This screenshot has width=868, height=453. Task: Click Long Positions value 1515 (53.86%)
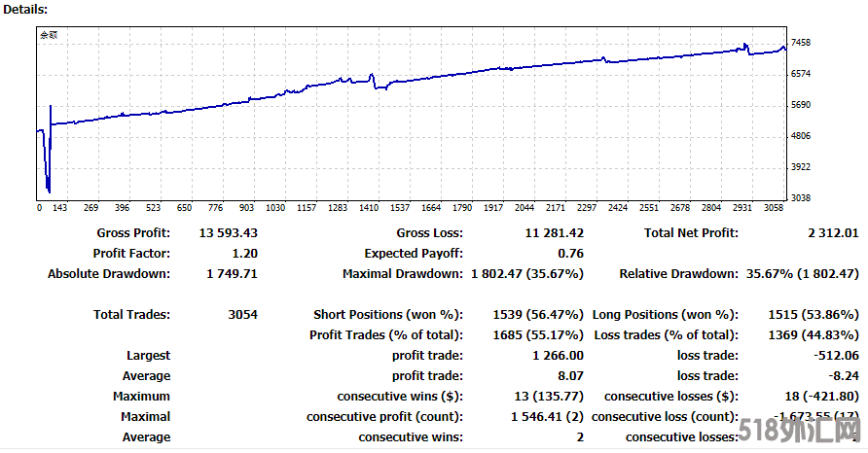click(x=814, y=315)
